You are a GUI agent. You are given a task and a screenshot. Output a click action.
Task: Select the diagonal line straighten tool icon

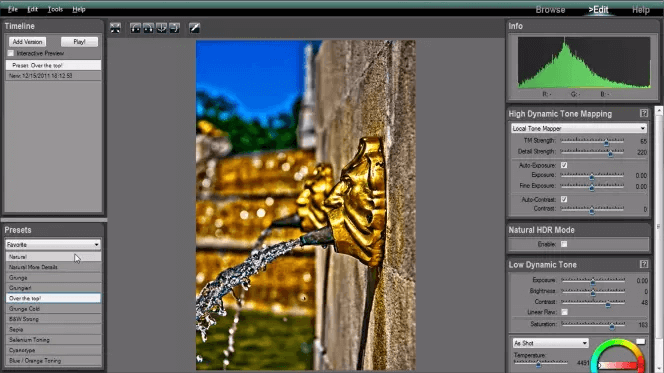(194, 28)
